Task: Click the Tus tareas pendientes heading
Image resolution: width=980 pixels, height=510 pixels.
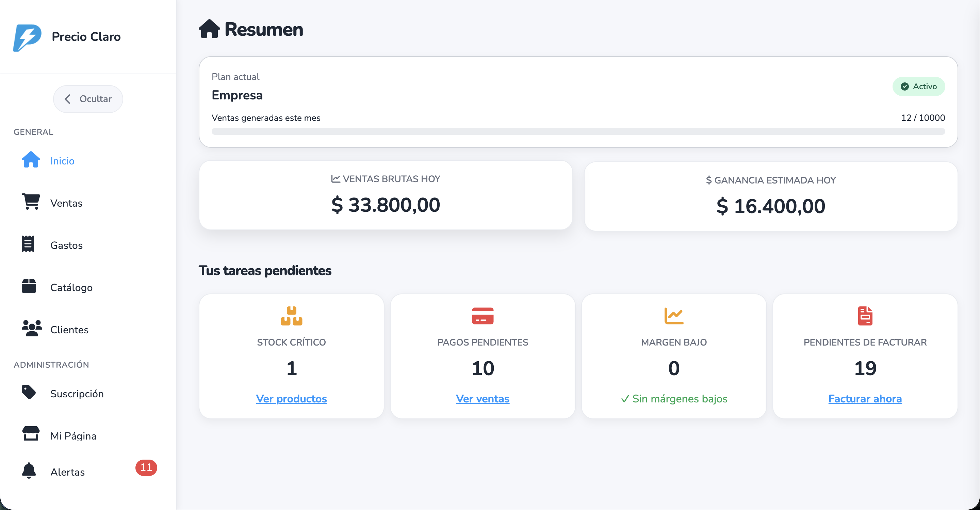Action: (265, 270)
